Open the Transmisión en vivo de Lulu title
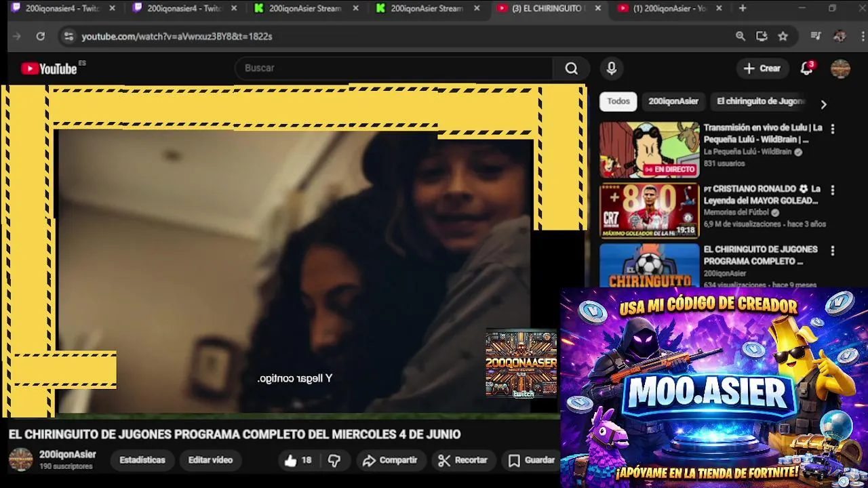Screen dimensions: 868x488 [x=763, y=134]
